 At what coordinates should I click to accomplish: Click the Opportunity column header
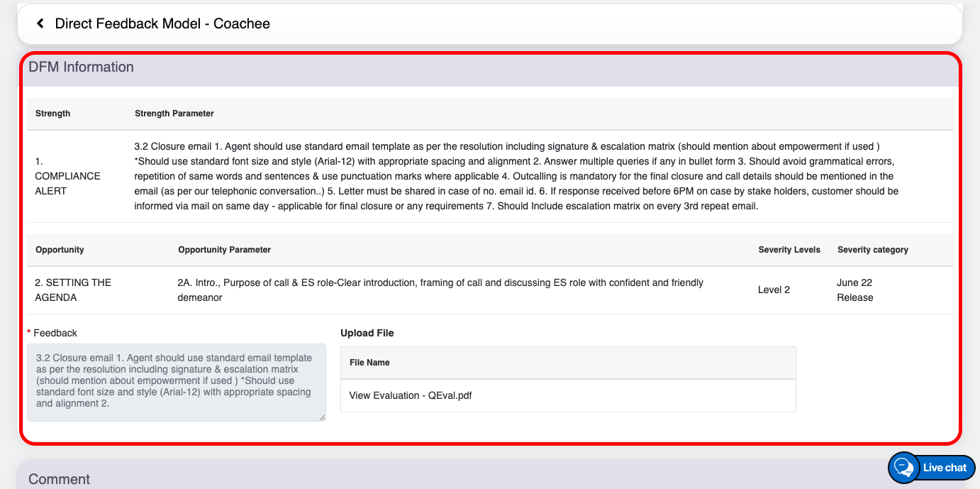[x=60, y=250]
